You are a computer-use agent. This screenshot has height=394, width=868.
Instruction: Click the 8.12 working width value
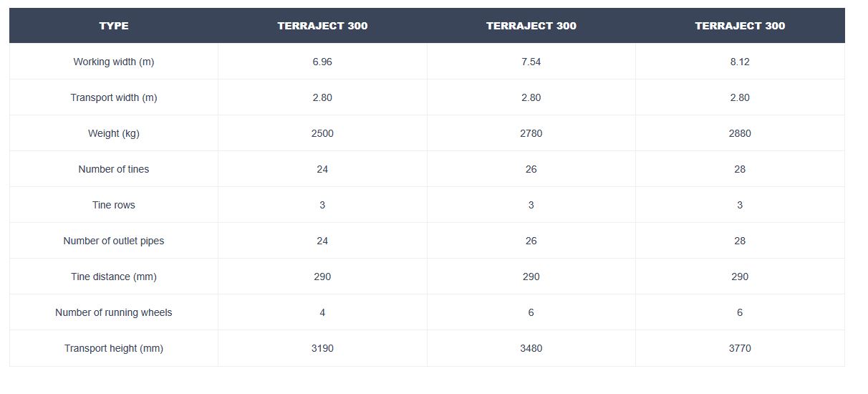740,62
